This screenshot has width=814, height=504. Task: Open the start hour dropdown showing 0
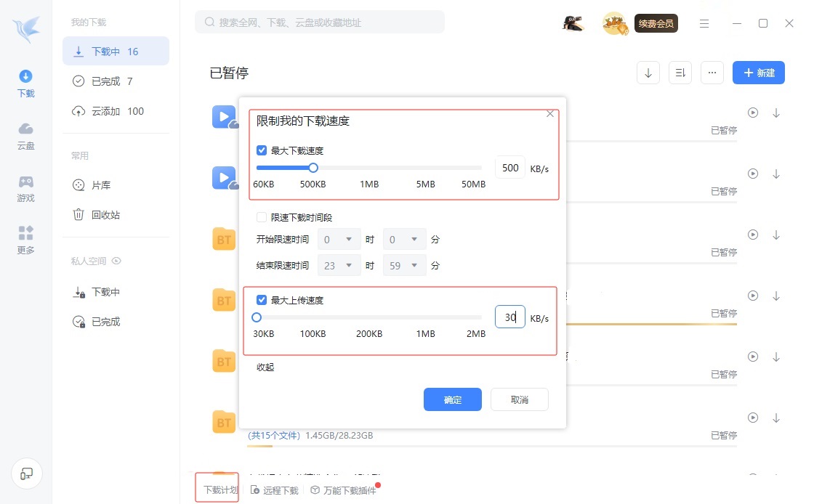(x=339, y=239)
